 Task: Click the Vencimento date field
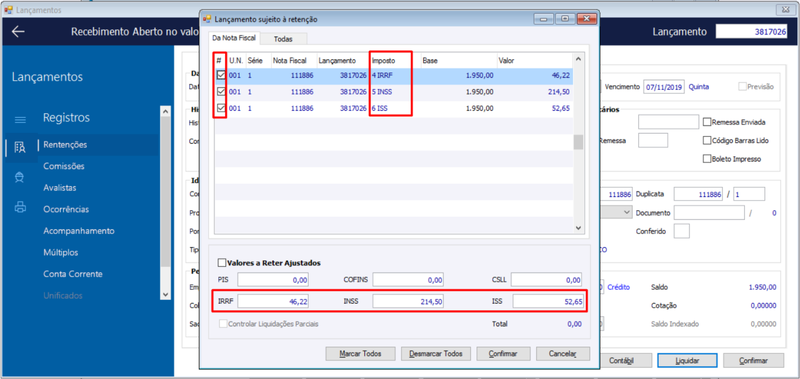pyautogui.click(x=663, y=87)
